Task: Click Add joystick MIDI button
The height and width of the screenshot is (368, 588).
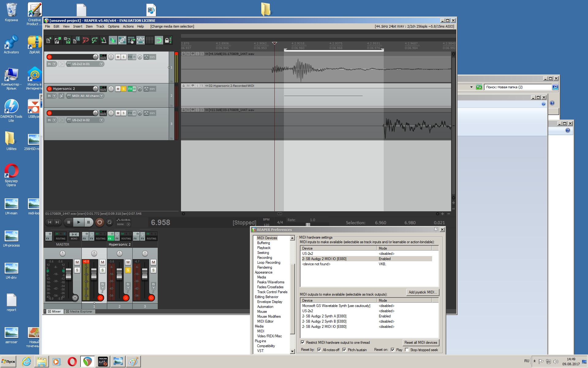Action: [422, 292]
